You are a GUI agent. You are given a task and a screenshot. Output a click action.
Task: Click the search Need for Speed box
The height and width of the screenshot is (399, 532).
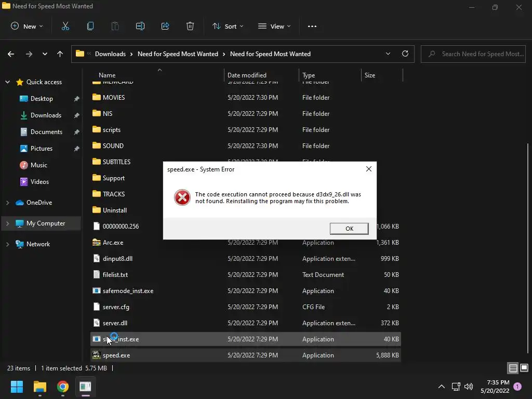[473, 54]
